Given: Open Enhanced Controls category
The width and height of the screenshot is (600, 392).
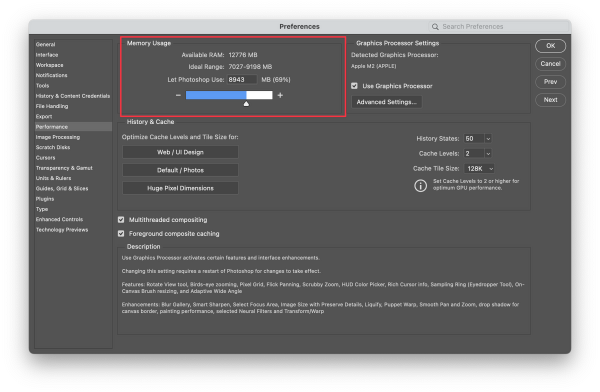Looking at the screenshot, I should [x=59, y=219].
